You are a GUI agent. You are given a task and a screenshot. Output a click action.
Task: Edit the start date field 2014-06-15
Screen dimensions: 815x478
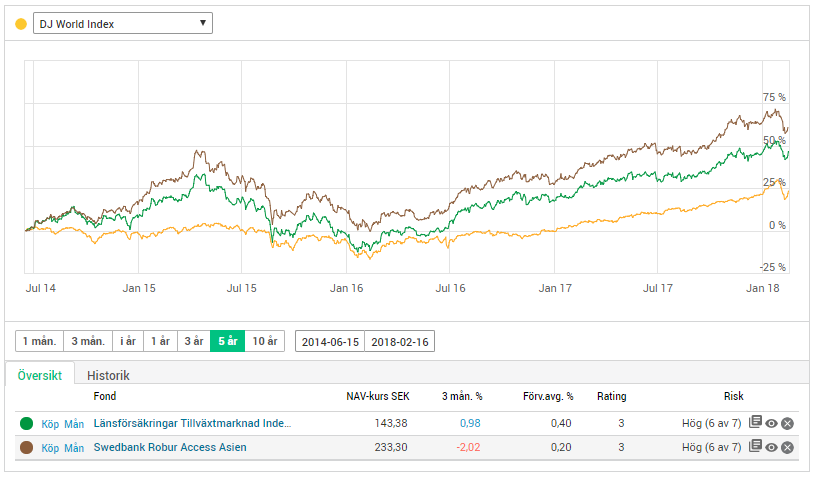click(330, 341)
